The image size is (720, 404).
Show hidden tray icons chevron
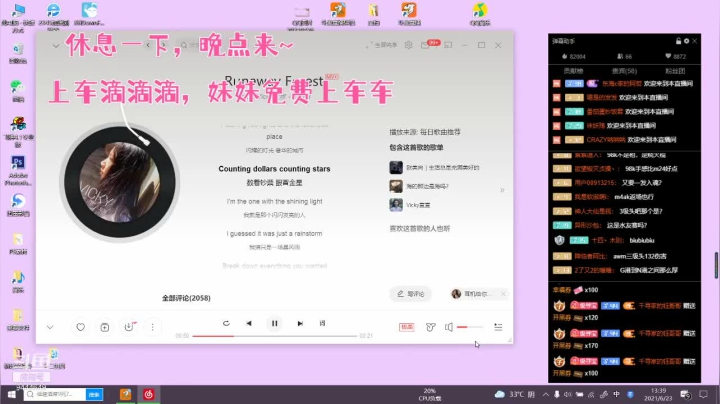[x=546, y=394]
